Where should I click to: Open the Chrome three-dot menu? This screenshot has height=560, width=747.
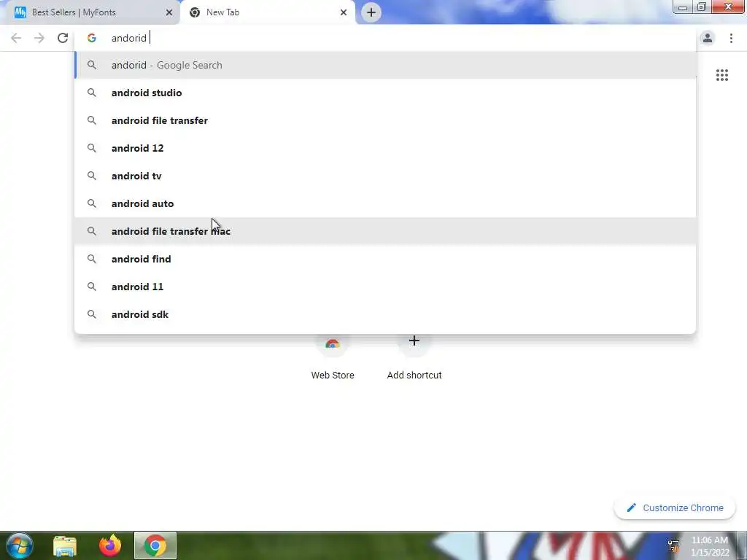(731, 38)
